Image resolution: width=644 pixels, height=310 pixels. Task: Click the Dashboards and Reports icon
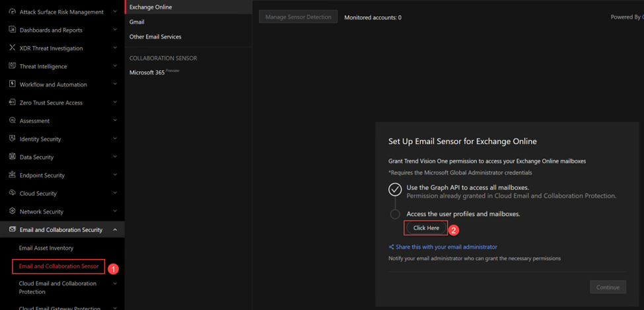12,30
